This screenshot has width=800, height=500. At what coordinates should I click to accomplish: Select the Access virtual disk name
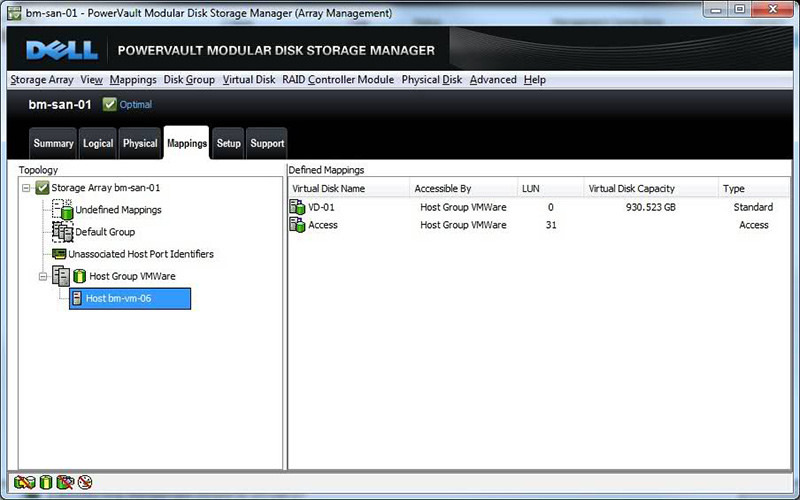[323, 225]
